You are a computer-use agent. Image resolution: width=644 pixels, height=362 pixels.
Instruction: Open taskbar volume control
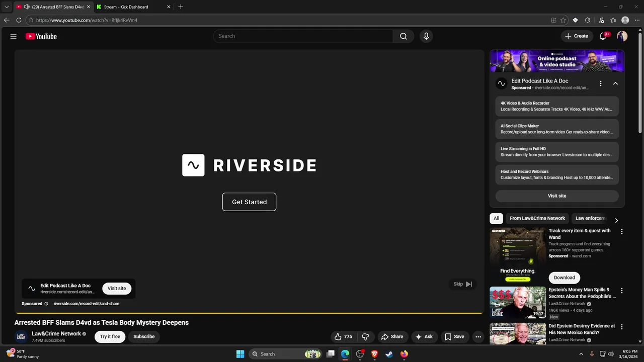tap(611, 354)
